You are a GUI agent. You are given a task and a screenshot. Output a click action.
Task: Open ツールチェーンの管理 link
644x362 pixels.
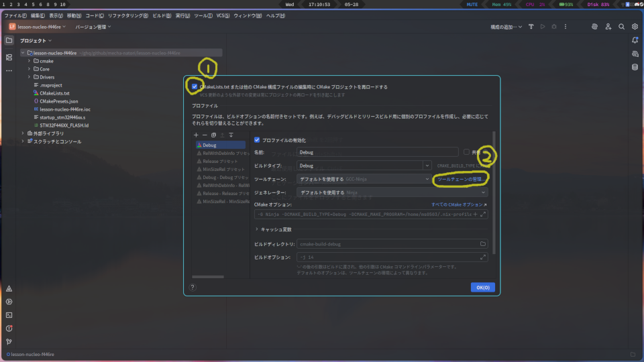pyautogui.click(x=460, y=180)
